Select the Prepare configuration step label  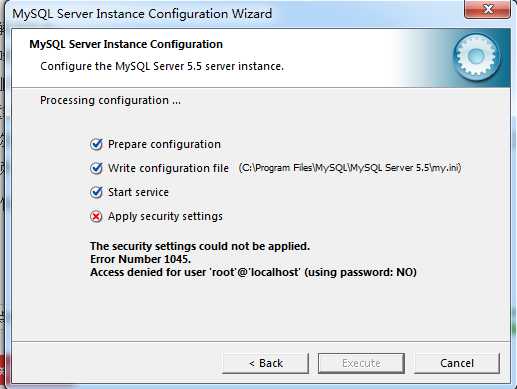click(x=164, y=144)
